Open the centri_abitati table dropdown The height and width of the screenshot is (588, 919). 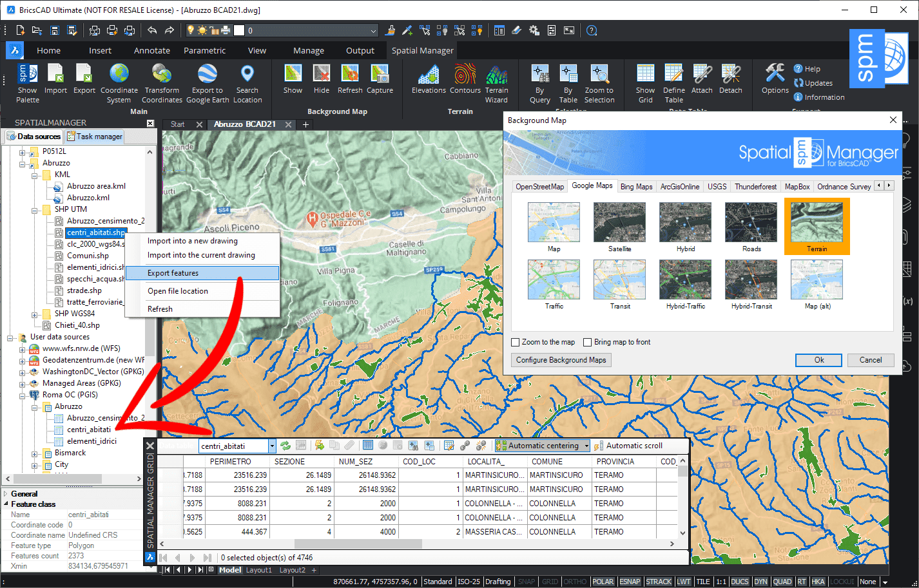pos(272,446)
